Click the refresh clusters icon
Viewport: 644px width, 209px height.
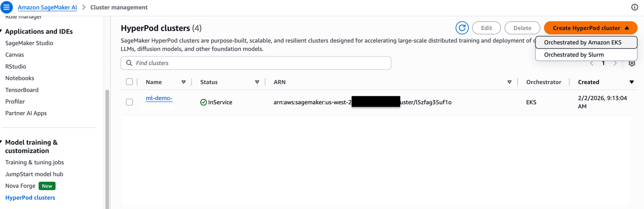click(x=462, y=28)
